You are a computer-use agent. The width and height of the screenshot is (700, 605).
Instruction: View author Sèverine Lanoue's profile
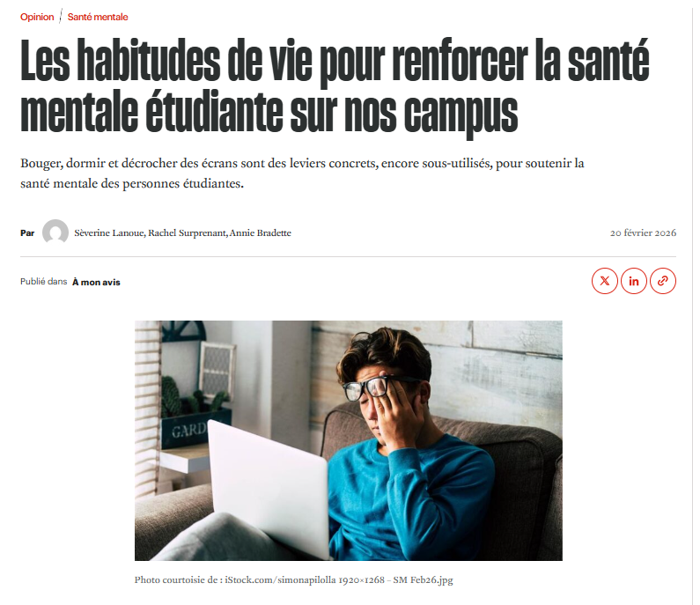tap(109, 232)
